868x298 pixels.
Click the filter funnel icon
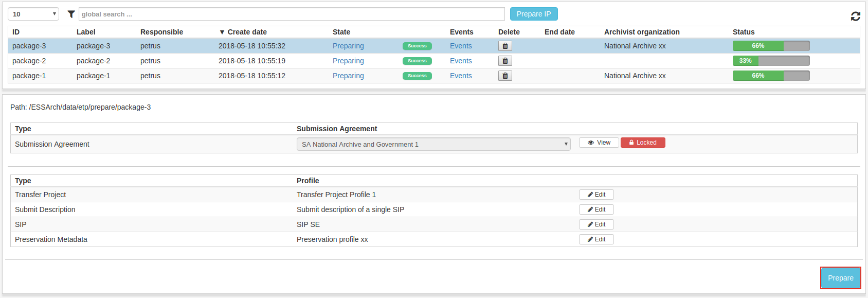click(x=71, y=14)
